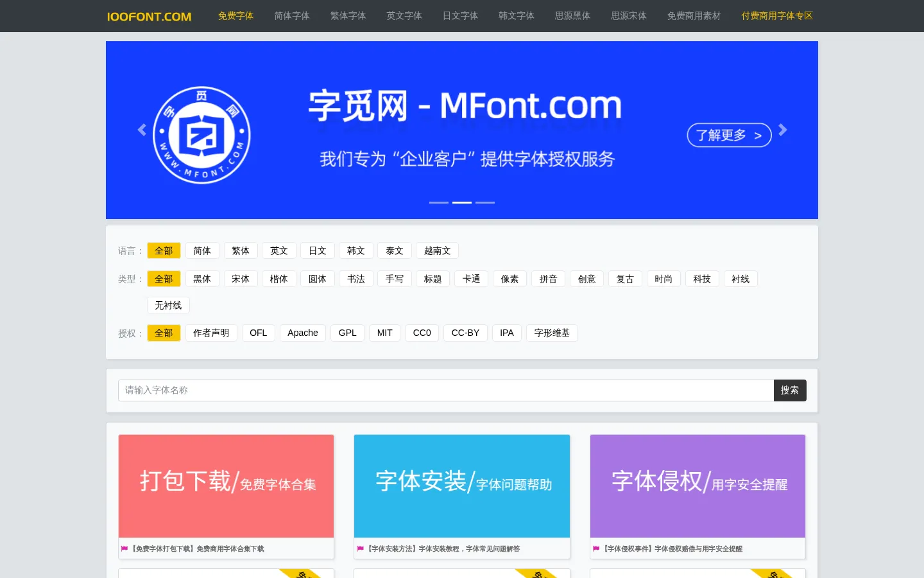Open 日文字体 nav menu item

point(460,16)
